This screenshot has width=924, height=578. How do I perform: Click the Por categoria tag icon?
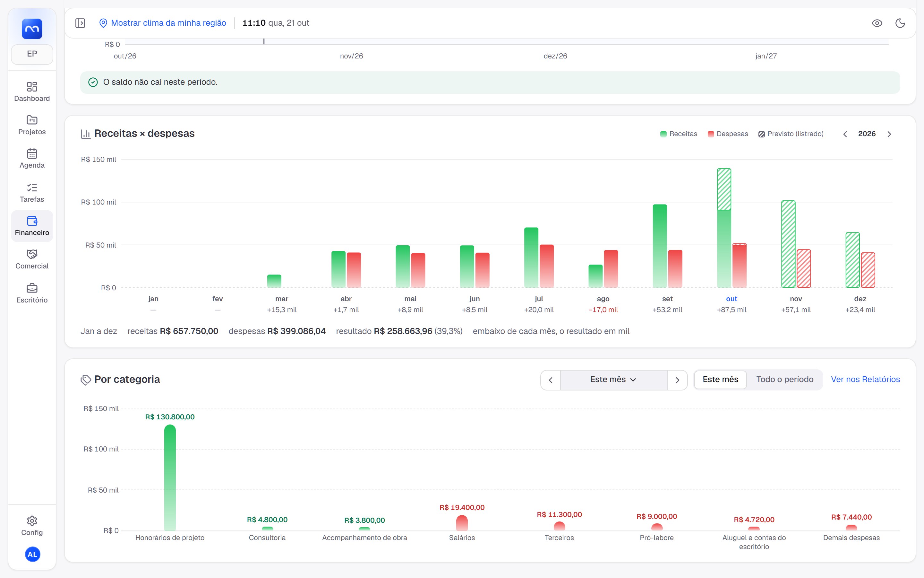pyautogui.click(x=86, y=380)
